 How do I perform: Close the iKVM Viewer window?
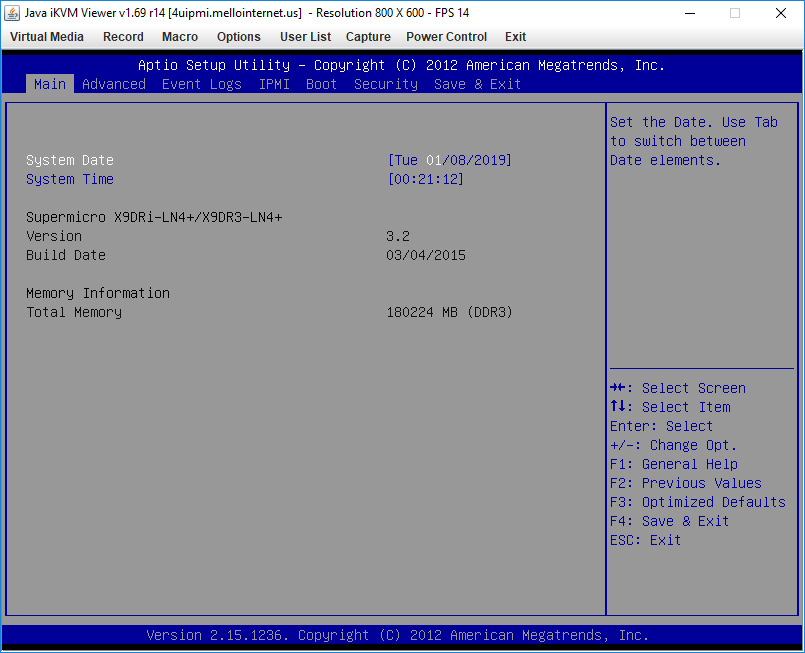click(781, 13)
